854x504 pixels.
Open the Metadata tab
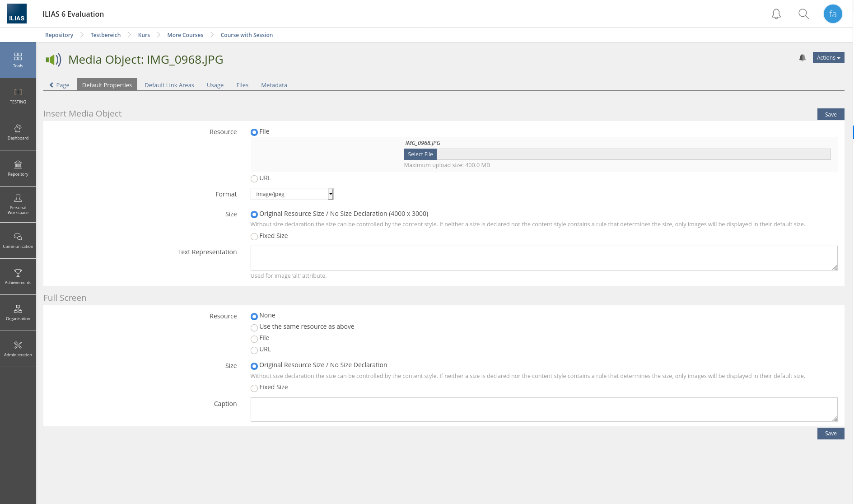point(274,85)
